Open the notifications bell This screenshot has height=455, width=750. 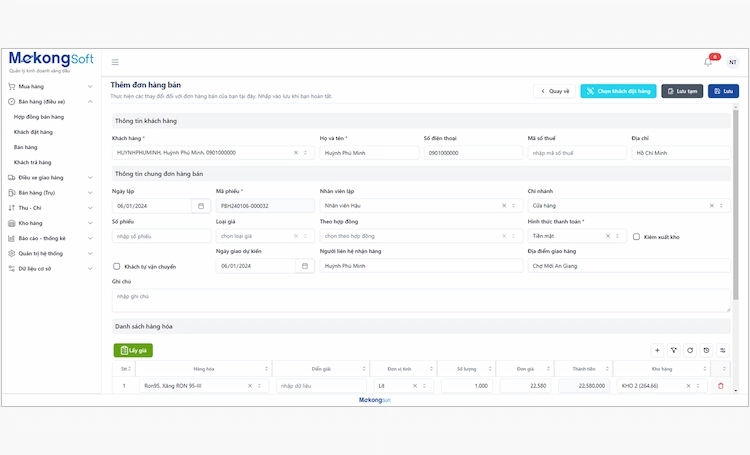pos(708,62)
